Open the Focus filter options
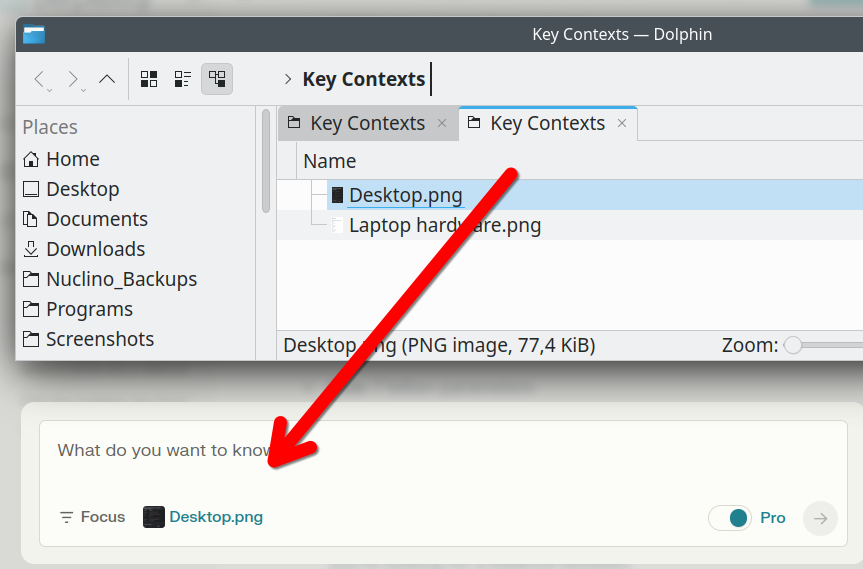Image resolution: width=863 pixels, height=569 pixels. pyautogui.click(x=92, y=517)
